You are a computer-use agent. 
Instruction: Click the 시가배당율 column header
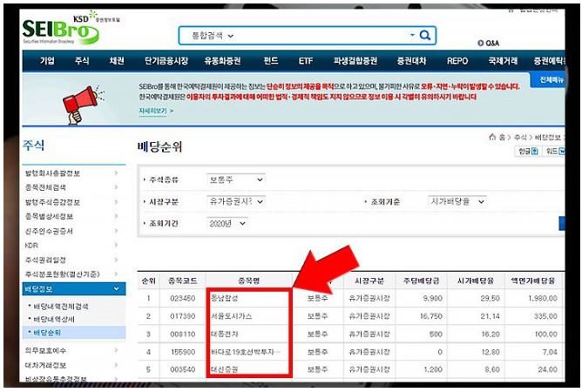point(476,280)
